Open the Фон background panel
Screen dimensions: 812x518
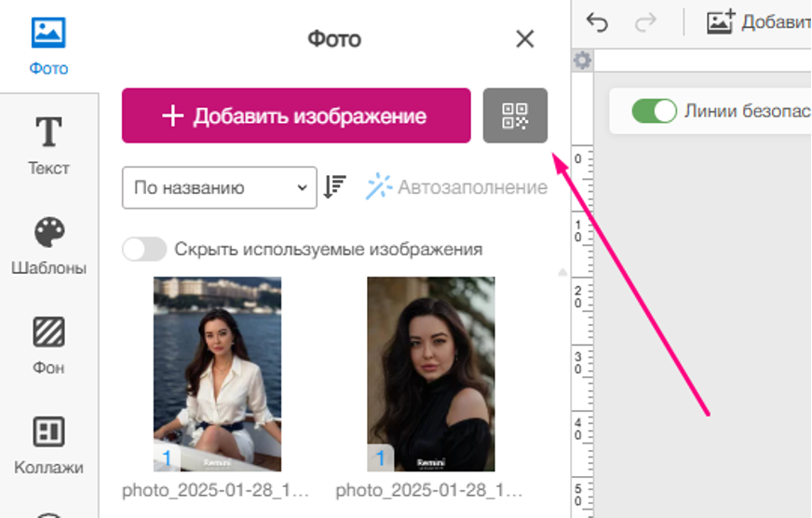pyautogui.click(x=48, y=346)
